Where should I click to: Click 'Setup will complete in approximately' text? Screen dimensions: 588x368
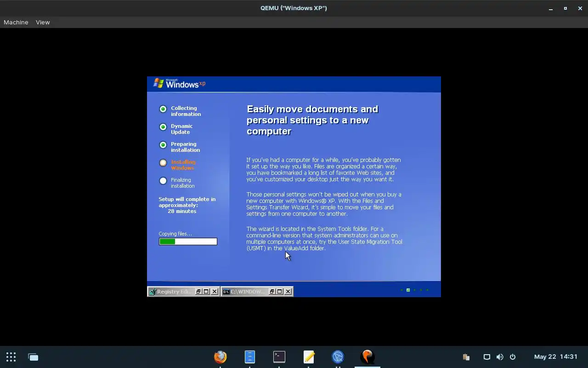coord(187,202)
